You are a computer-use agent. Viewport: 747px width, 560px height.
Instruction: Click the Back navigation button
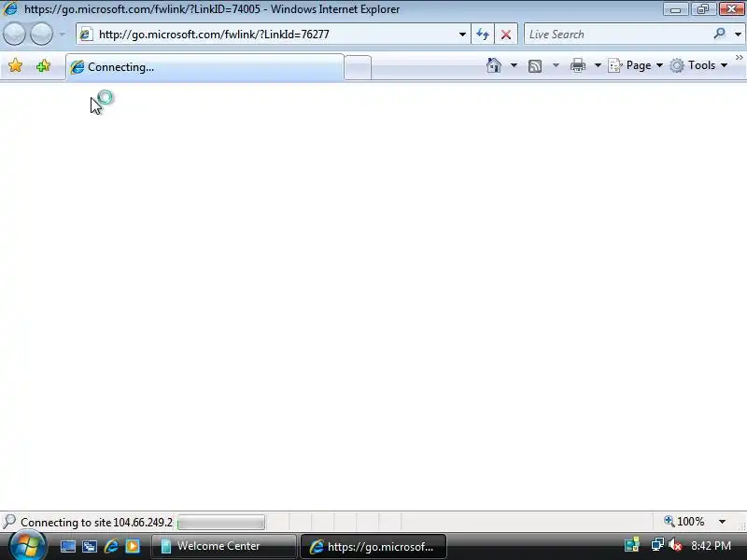[14, 35]
